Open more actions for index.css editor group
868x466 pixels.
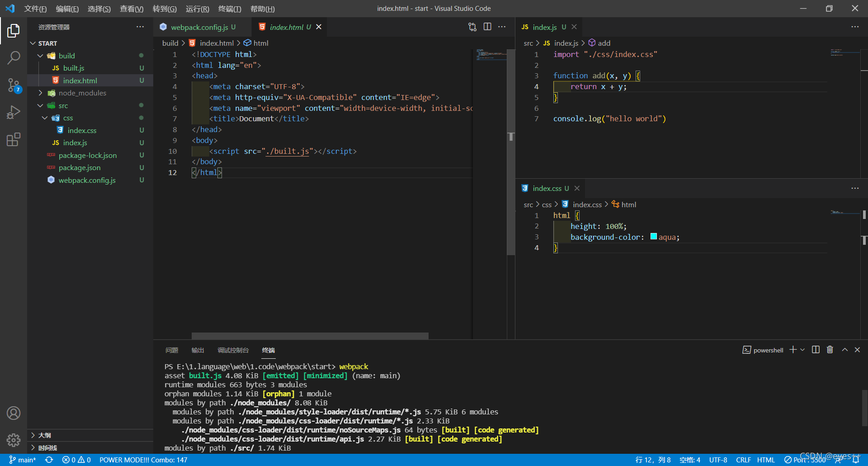coord(855,188)
